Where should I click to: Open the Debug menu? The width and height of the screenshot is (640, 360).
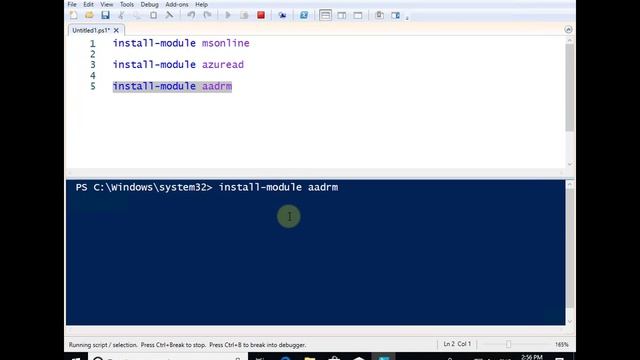(x=149, y=4)
